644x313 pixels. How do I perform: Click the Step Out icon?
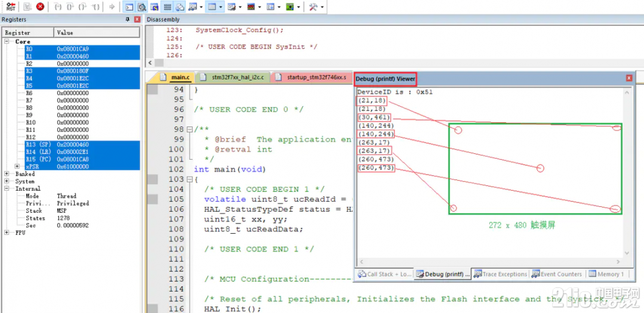[83, 7]
